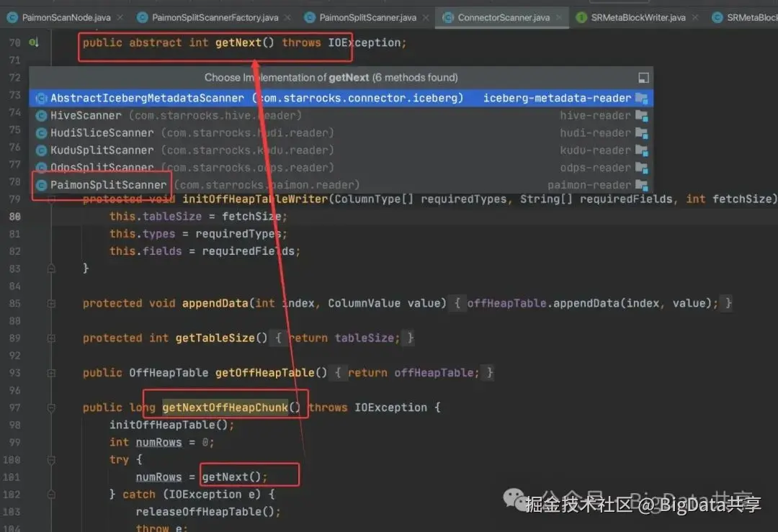This screenshot has height=532, width=778.
Task: Click the getNext() call on line 101
Action: click(231, 477)
